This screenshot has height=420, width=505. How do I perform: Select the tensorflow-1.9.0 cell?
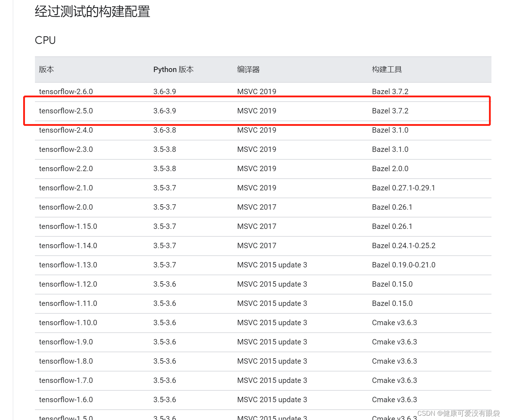[66, 342]
